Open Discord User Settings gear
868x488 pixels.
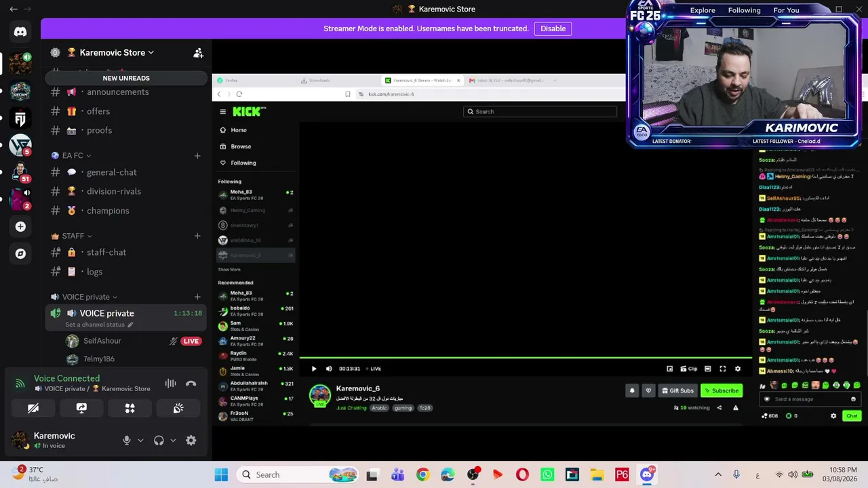[191, 441]
